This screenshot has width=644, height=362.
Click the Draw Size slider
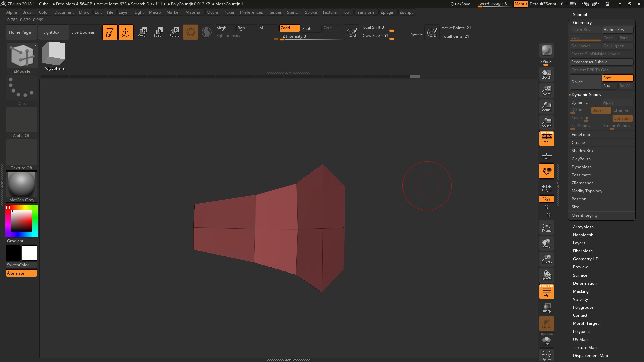392,36
